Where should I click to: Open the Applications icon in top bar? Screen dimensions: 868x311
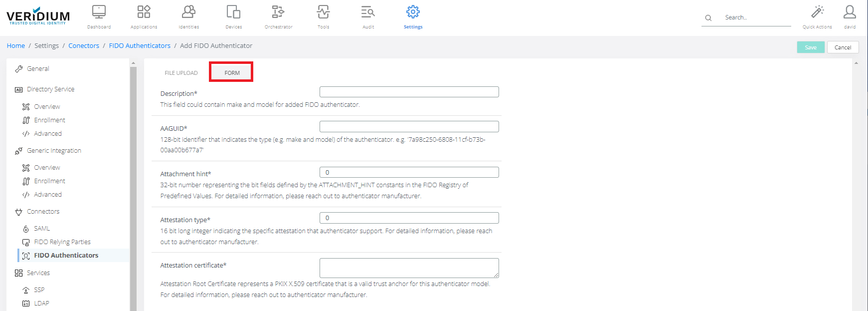coord(144,12)
